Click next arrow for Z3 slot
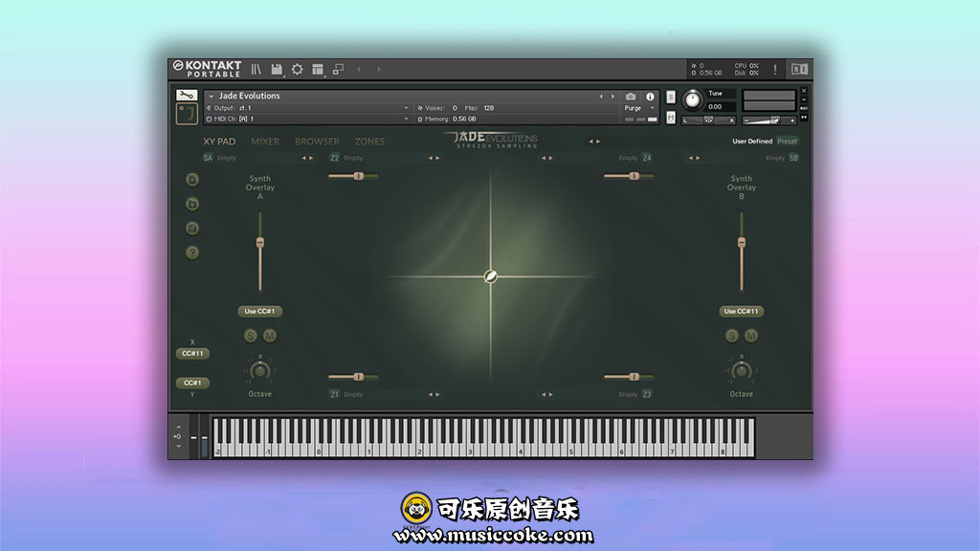Image resolution: width=980 pixels, height=551 pixels. (550, 395)
